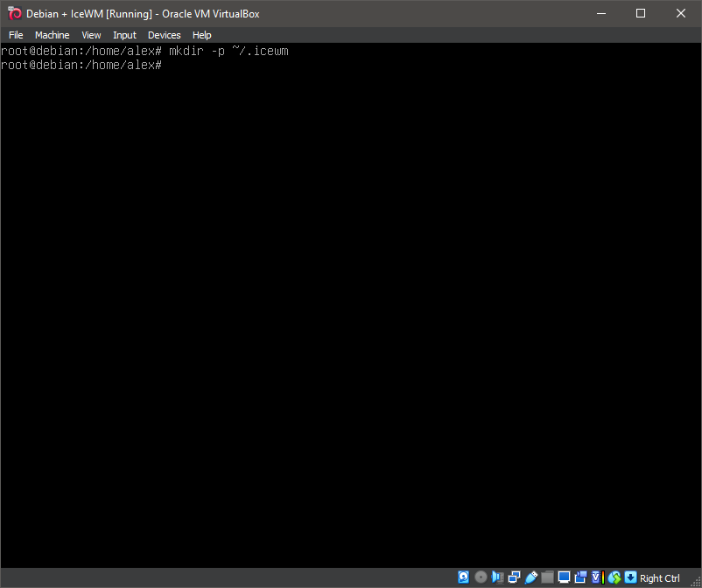The width and height of the screenshot is (702, 588).
Task: Open the View menu
Action: (91, 35)
